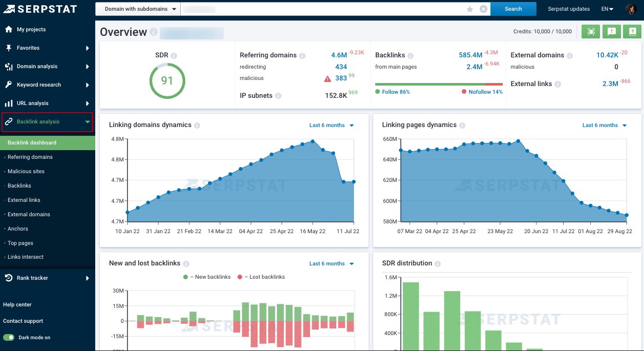
Task: Click info icon beside SDR label
Action: (174, 55)
